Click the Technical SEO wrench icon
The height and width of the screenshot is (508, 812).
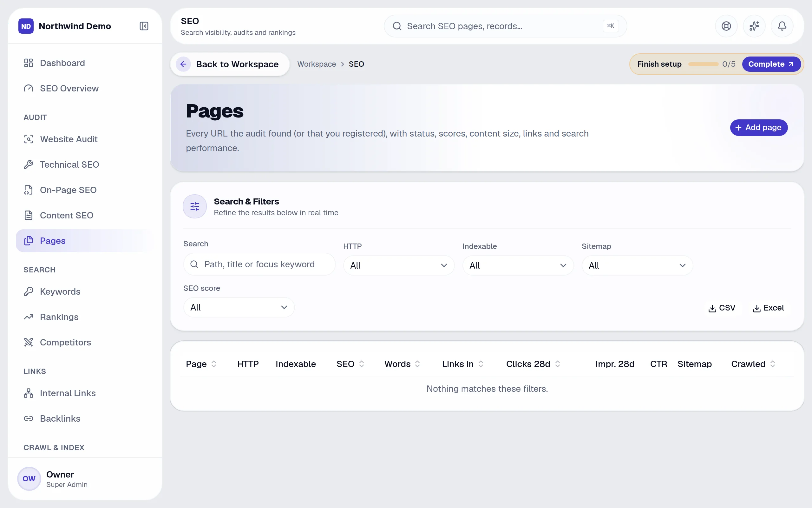29,164
